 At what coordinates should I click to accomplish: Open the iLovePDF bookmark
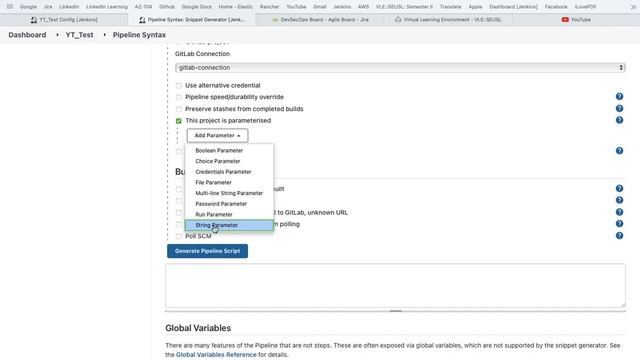tap(586, 7)
